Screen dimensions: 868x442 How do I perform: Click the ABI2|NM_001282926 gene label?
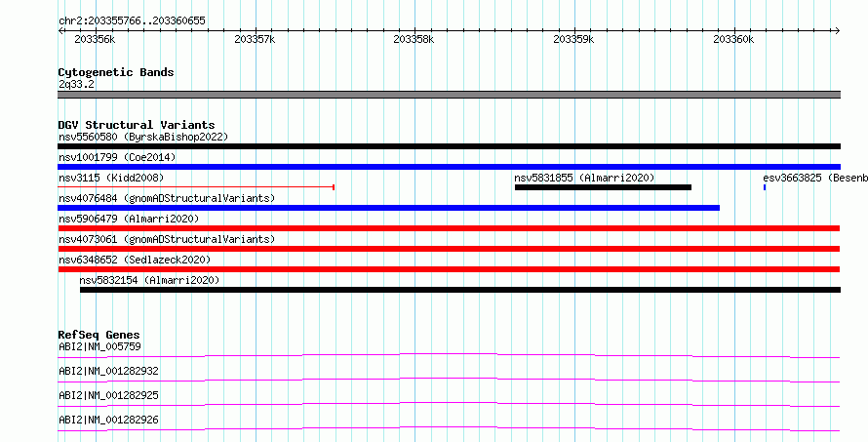[x=108, y=420]
